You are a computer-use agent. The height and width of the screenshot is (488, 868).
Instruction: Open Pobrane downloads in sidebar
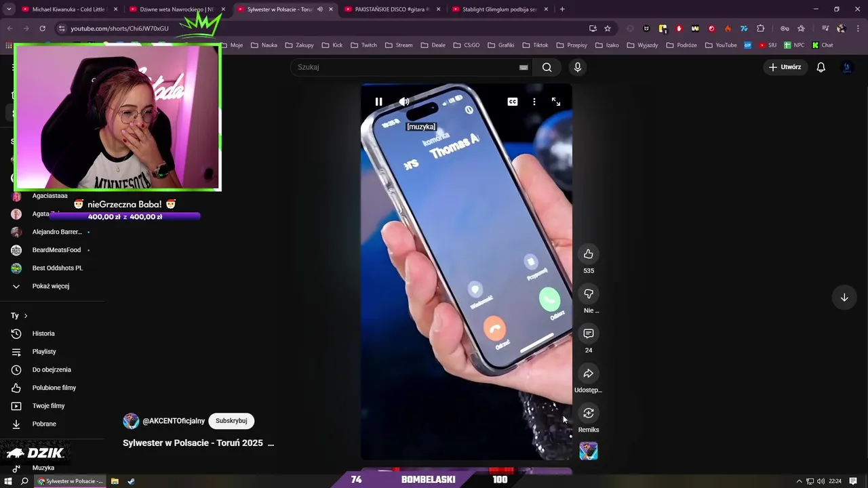pyautogui.click(x=44, y=424)
